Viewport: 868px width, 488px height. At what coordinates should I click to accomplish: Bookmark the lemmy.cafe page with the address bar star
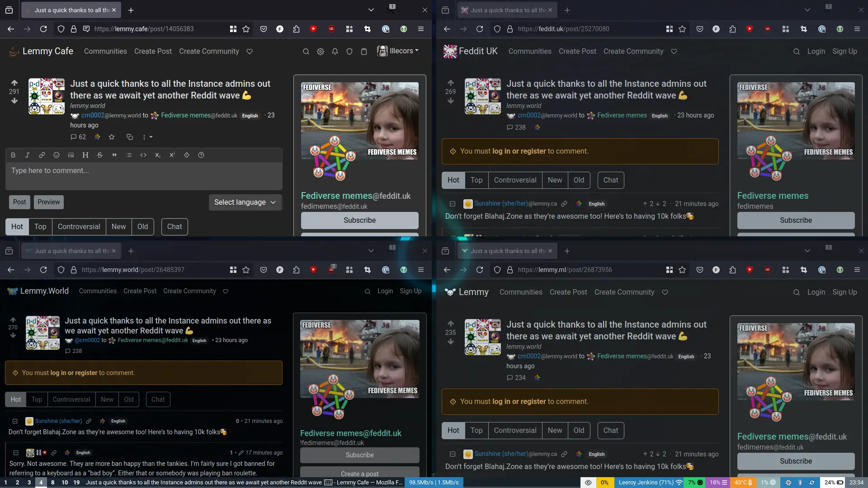click(246, 29)
